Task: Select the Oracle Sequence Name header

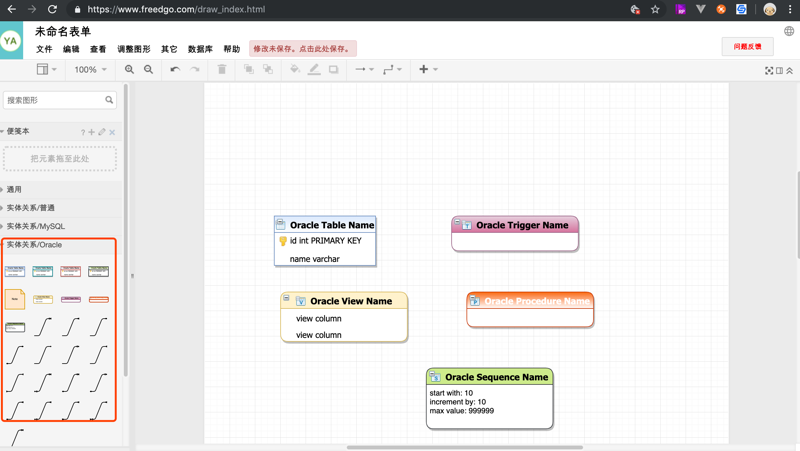Action: 490,377
